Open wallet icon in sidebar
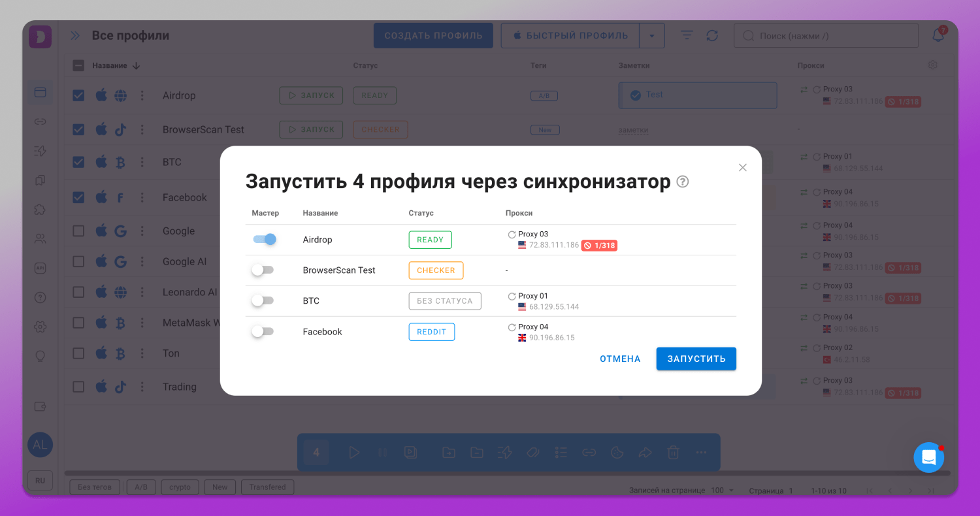980x516 pixels. [x=40, y=406]
